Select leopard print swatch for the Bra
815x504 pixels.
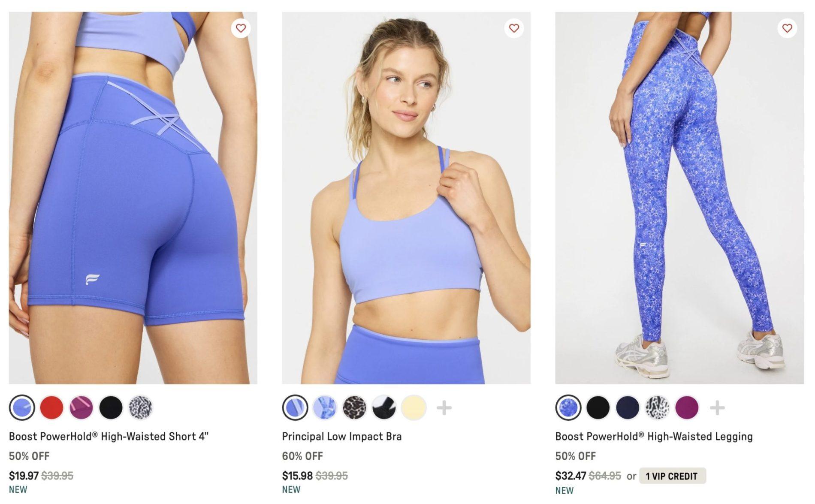(x=354, y=407)
